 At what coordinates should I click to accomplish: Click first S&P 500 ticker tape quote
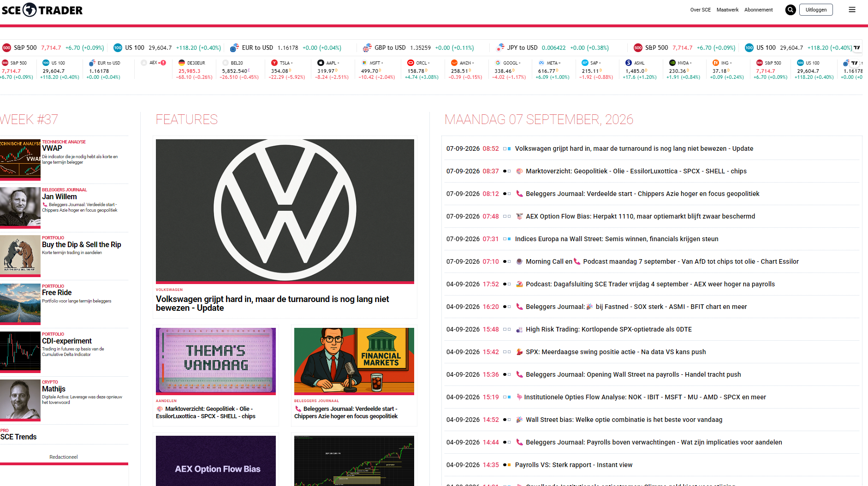point(53,47)
